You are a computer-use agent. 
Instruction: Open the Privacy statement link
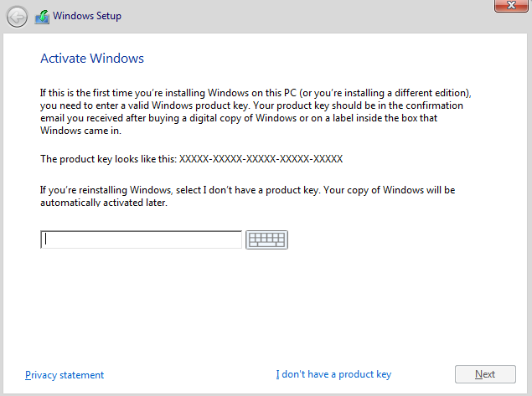pos(65,375)
